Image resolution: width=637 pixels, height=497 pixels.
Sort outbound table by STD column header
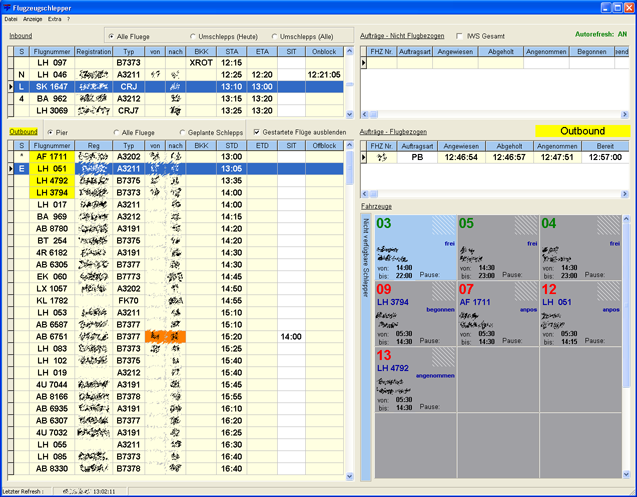click(x=232, y=145)
